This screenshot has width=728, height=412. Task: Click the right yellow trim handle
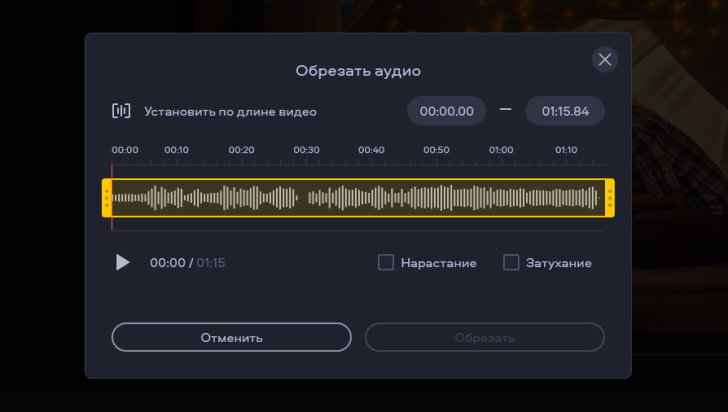[609, 198]
